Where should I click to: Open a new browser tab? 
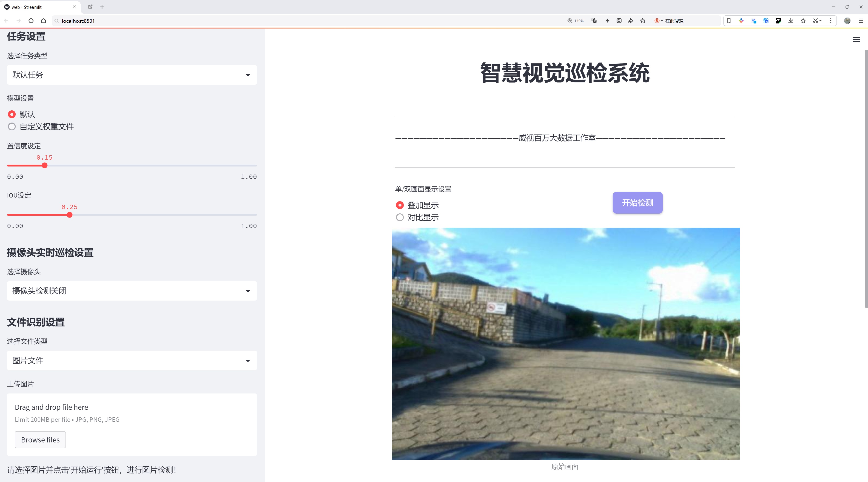(102, 7)
